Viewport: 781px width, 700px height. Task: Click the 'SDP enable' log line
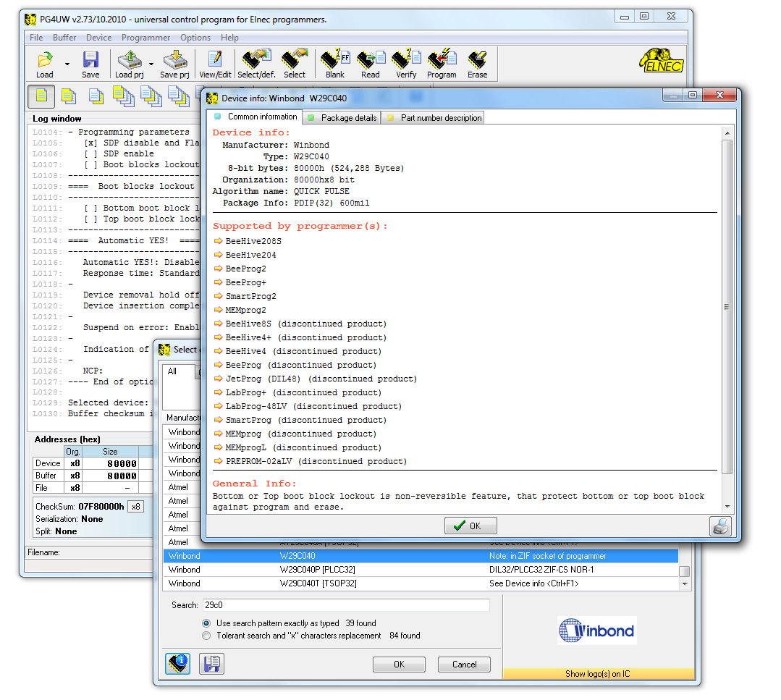[x=119, y=154]
